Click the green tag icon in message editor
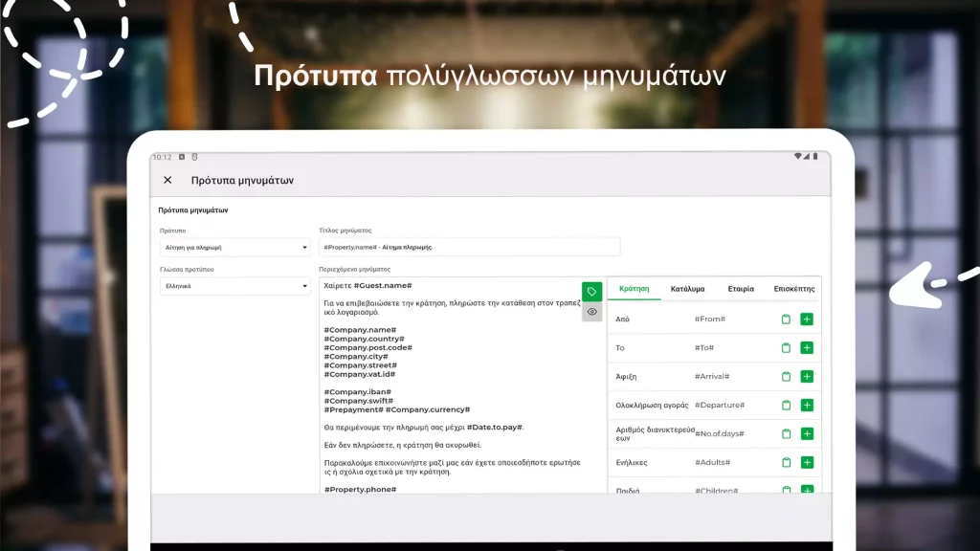Viewport: 980px width, 551px height. tap(591, 292)
